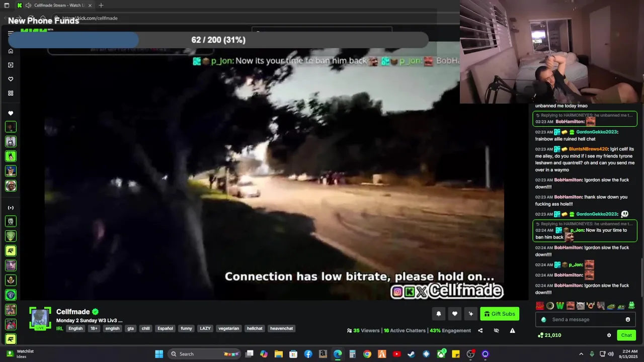This screenshot has height=362, width=644.
Task: Click the sparkle icon beside Gift Subs
Action: click(471, 314)
